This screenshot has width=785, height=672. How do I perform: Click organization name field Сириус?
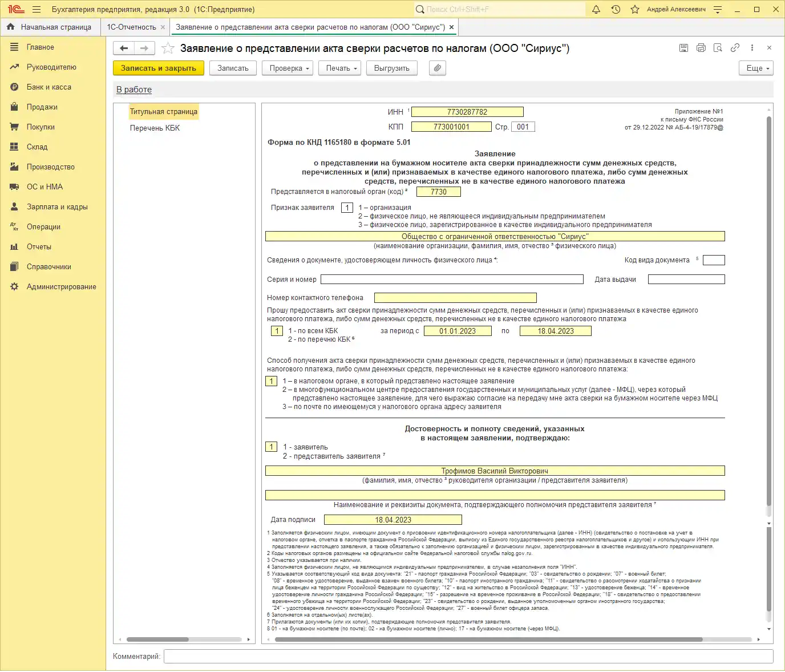(x=495, y=236)
